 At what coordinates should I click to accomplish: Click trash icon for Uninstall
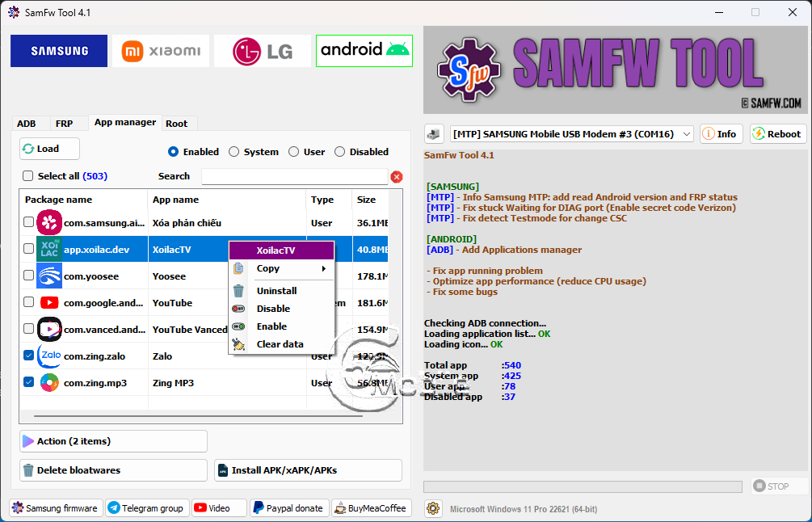pyautogui.click(x=238, y=291)
